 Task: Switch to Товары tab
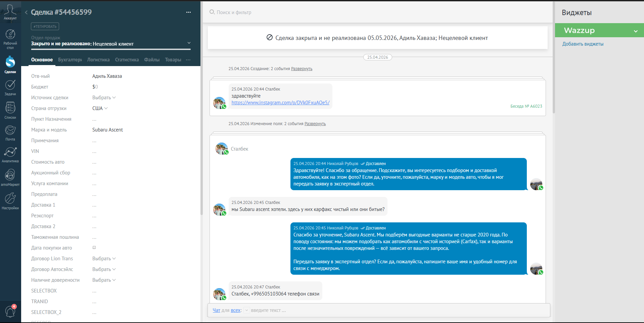tap(173, 60)
